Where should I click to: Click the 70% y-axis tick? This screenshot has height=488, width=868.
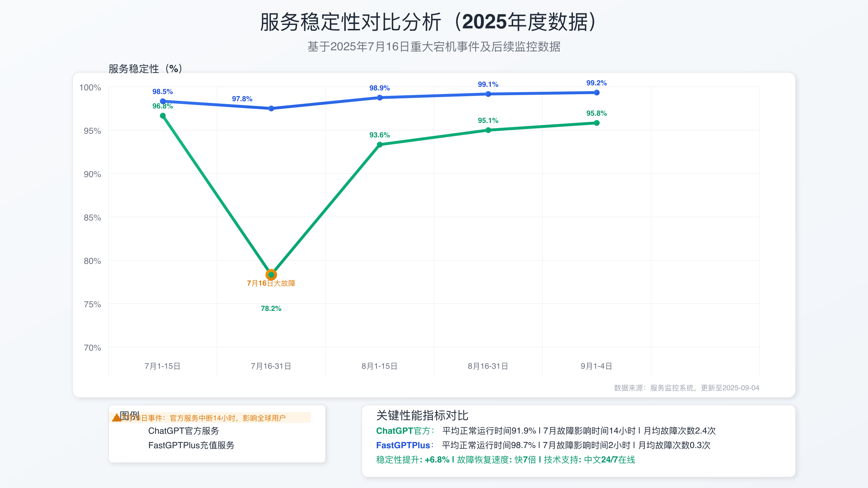click(x=93, y=348)
